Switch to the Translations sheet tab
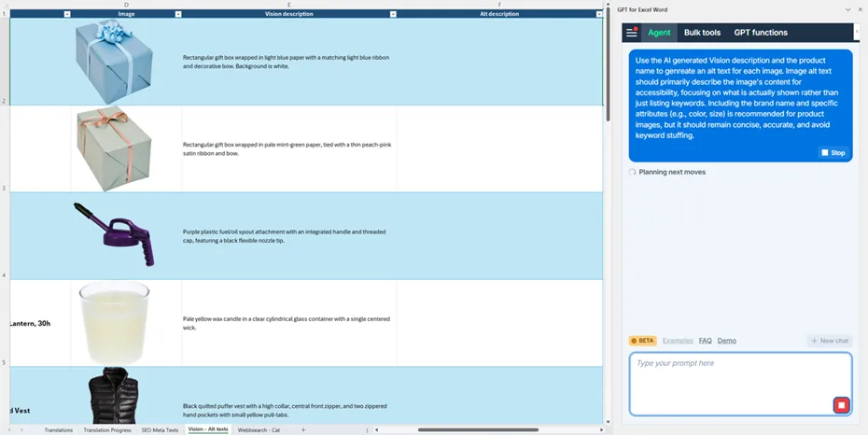This screenshot has height=435, width=868. coord(59,430)
